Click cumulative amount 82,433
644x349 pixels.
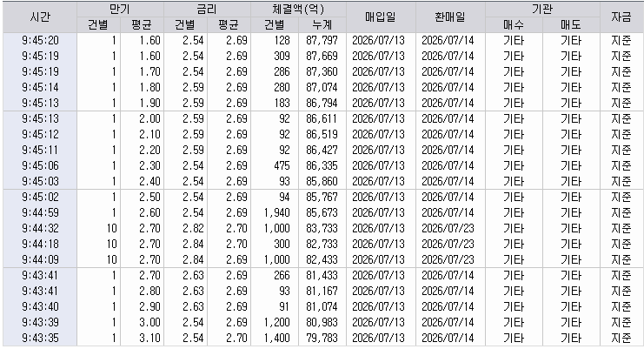click(322, 259)
